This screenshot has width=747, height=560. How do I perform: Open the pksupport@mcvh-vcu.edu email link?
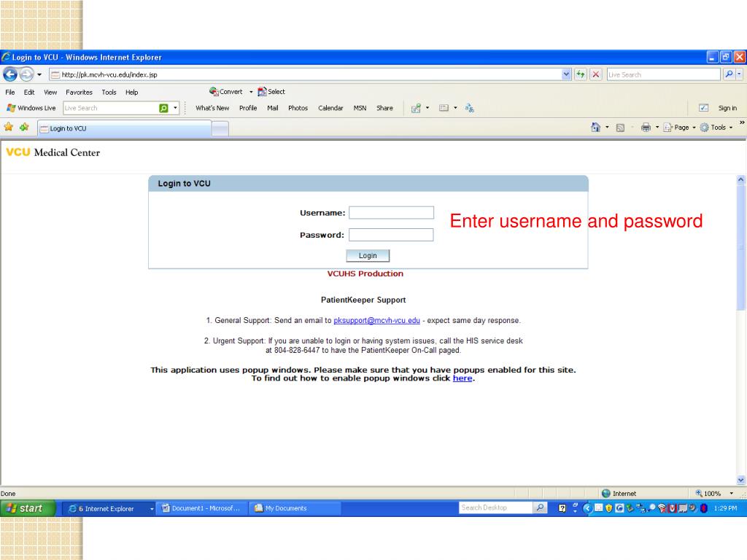(x=376, y=321)
